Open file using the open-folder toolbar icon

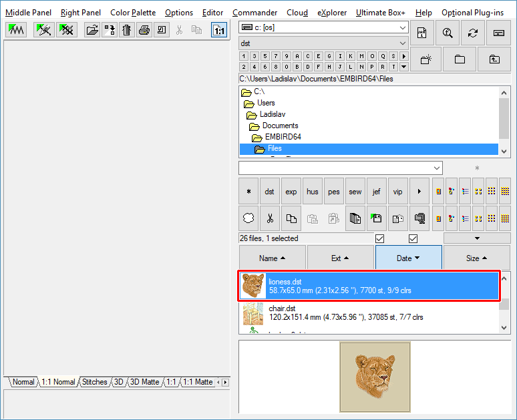point(92,30)
